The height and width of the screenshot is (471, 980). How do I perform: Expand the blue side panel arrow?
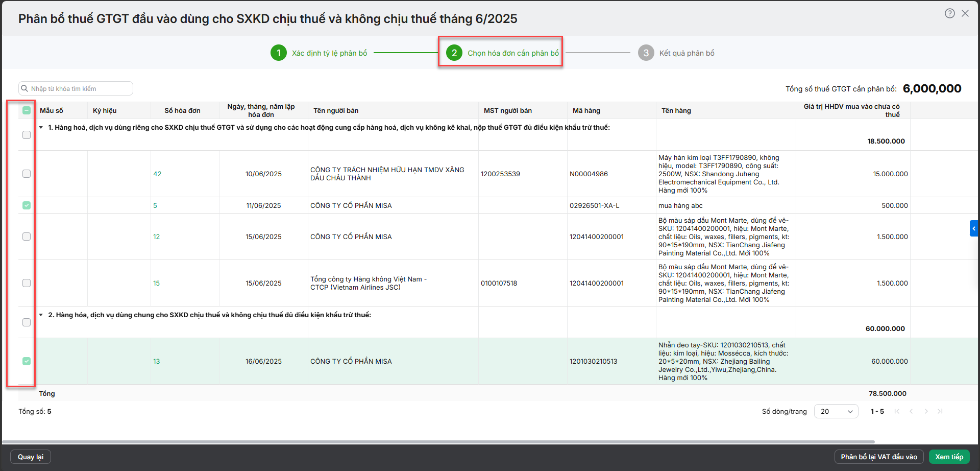(x=974, y=228)
